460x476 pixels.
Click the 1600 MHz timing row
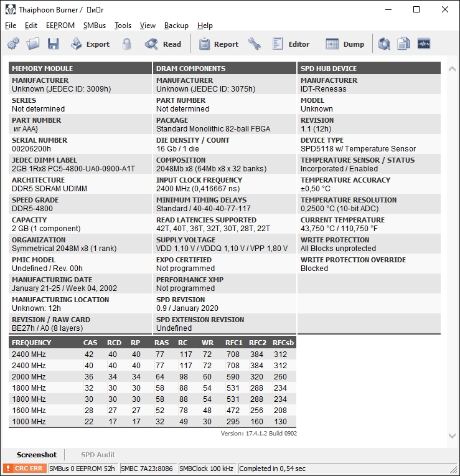click(153, 411)
